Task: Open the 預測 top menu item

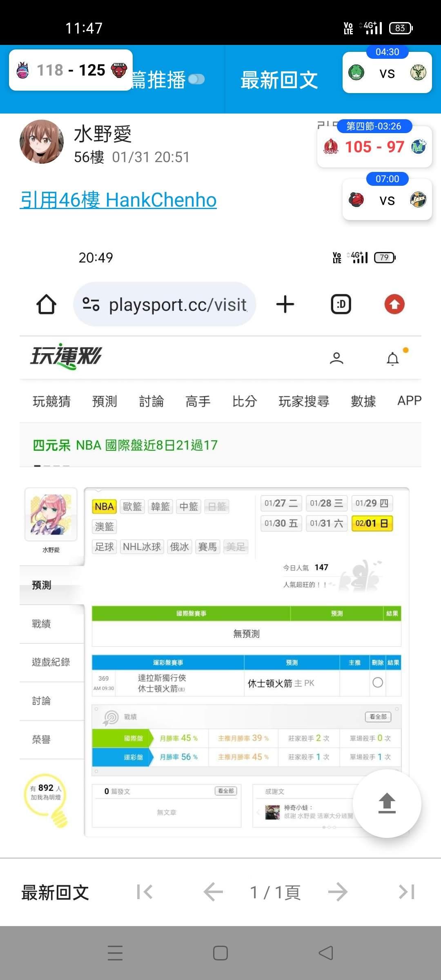Action: pyautogui.click(x=105, y=401)
